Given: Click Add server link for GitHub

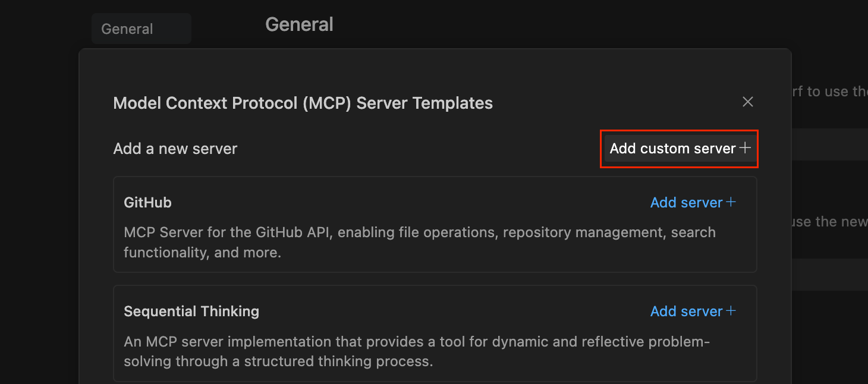Looking at the screenshot, I should click(686, 203).
